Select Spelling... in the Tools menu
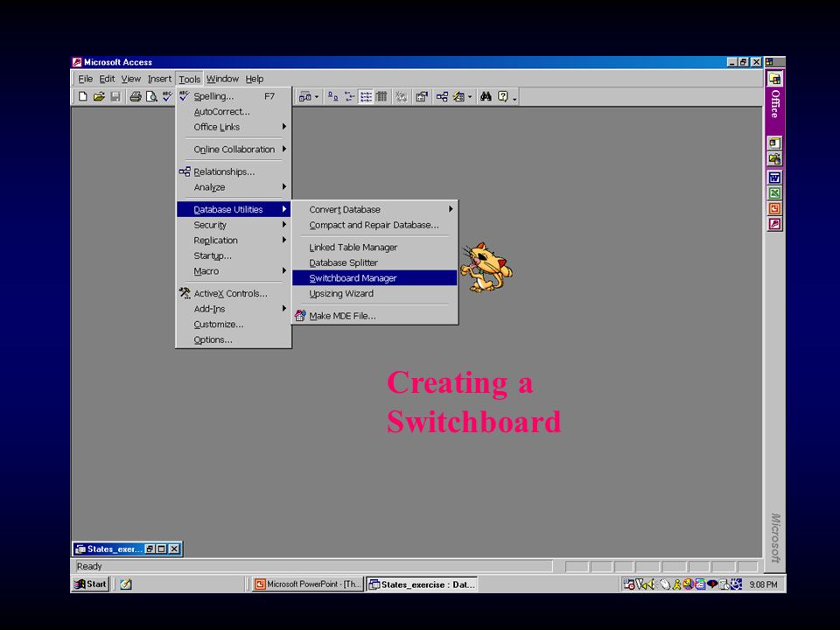The height and width of the screenshot is (630, 840). (x=234, y=96)
